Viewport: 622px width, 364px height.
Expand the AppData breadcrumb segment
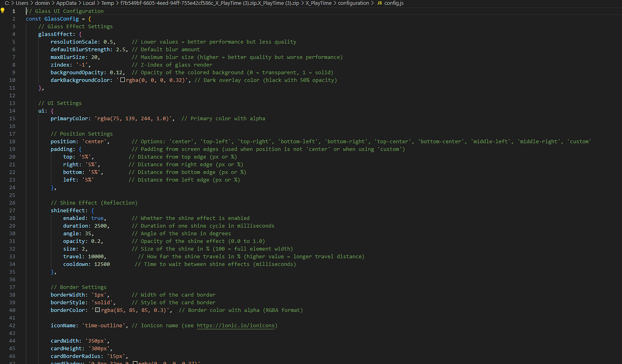[66, 3]
